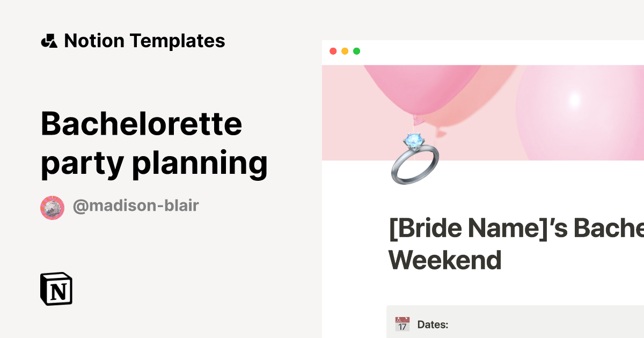Click the Notion cube logo
This screenshot has height=338, width=644.
coord(56,289)
